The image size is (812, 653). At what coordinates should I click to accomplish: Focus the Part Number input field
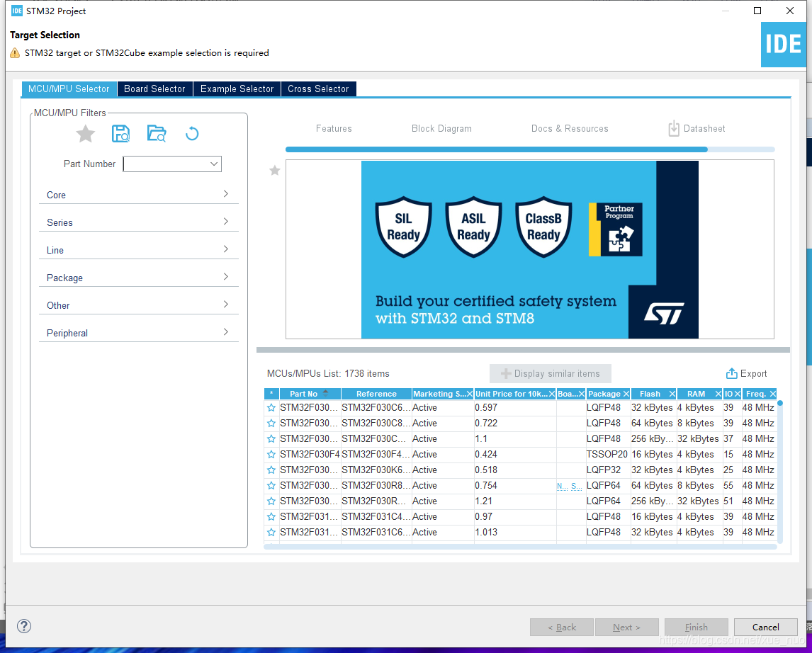[172, 164]
